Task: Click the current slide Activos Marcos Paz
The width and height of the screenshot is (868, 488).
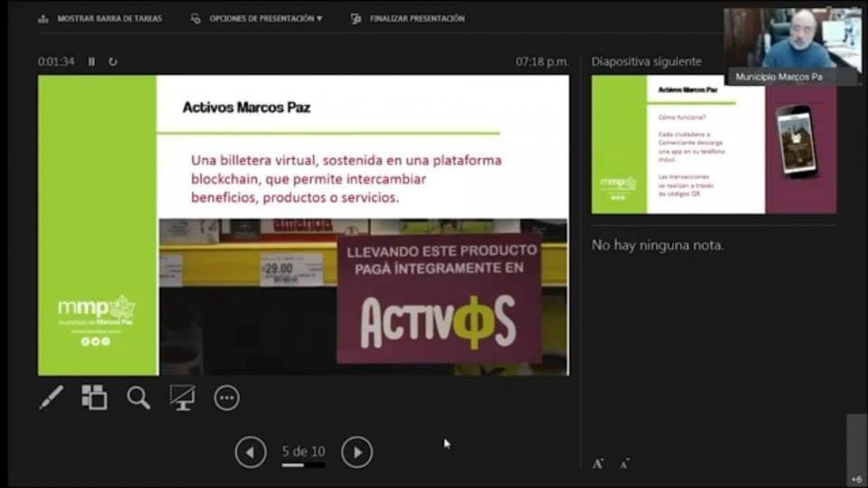Action: pyautogui.click(x=303, y=225)
